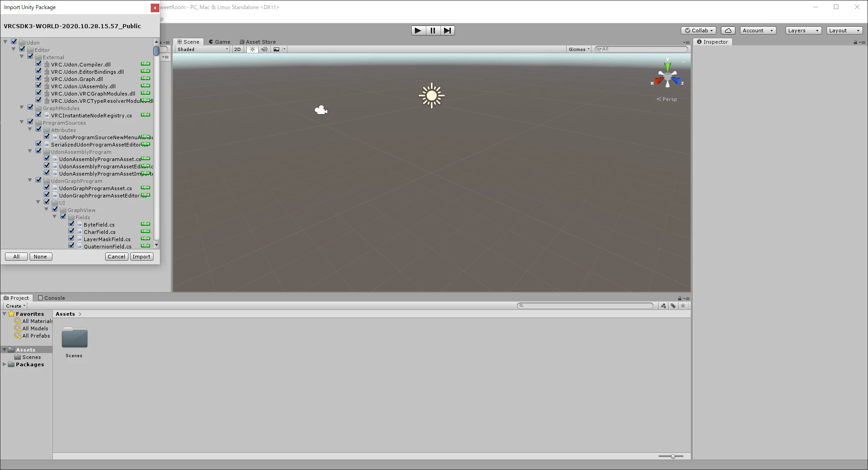
Task: Click the Inspector lock icon
Action: click(855, 42)
